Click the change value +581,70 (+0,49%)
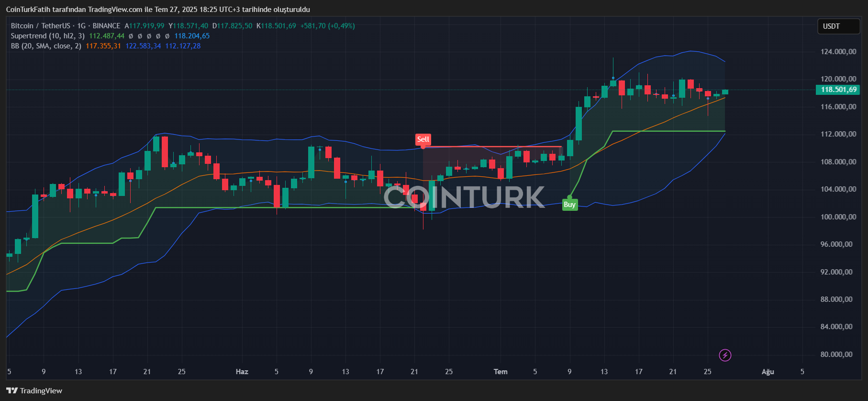 pos(328,26)
